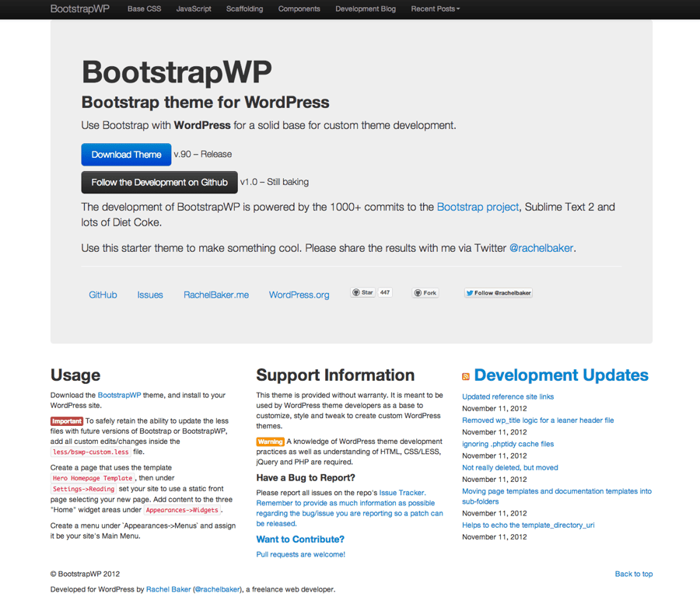Screen dimensions: 700x597
Task: Click the Settings->Reading code text
Action: click(x=83, y=489)
